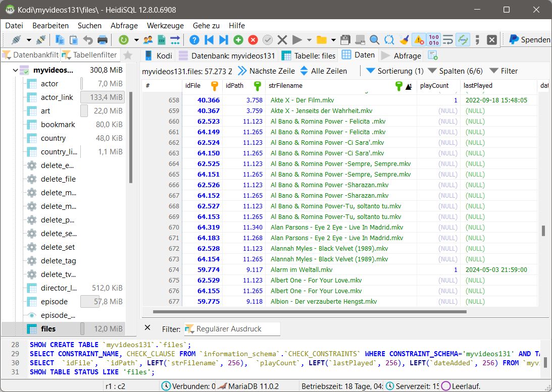The width and height of the screenshot is (552, 392).
Task: Click the yellow folder load file icon
Action: (321, 40)
